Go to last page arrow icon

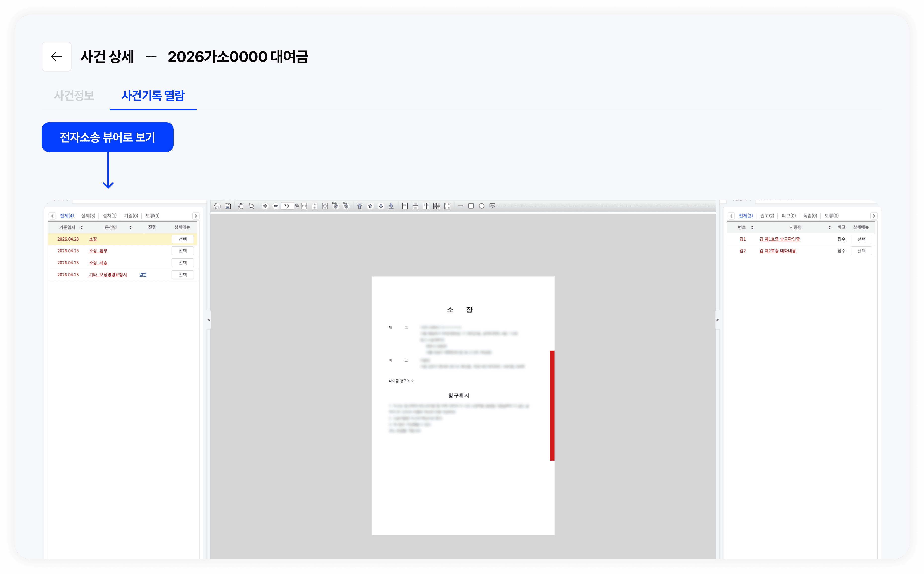coord(391,206)
